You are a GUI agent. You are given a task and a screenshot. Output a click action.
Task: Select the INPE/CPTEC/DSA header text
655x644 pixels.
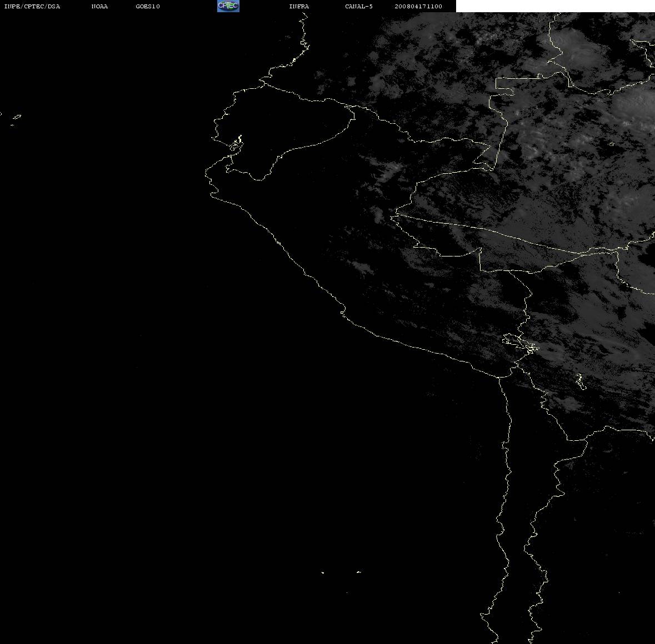[32, 6]
